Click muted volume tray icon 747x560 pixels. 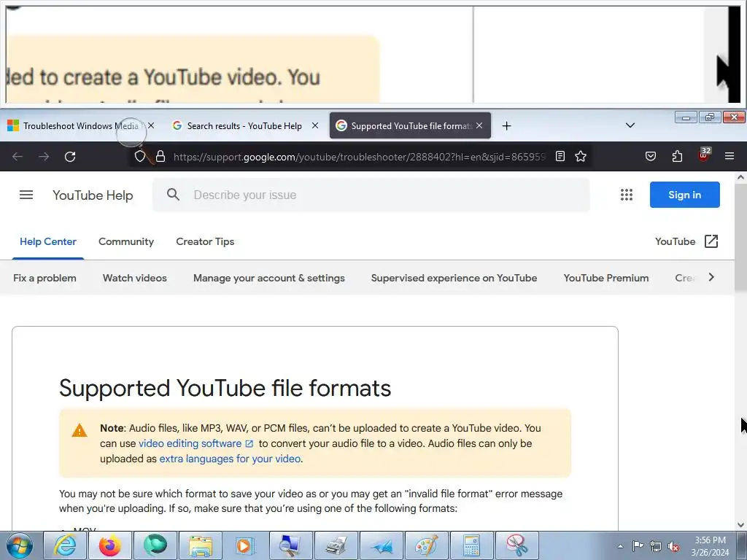coord(673,546)
